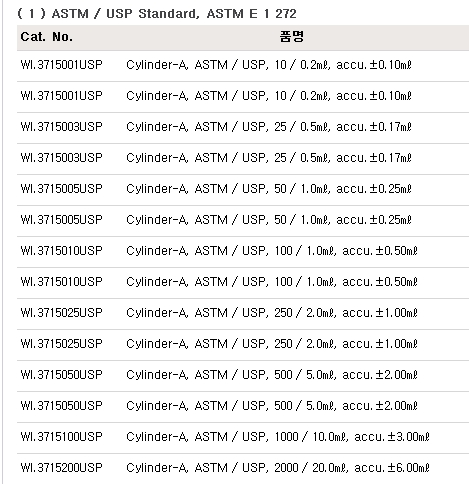Click the second 50 / 1.0㎖ cylinder description
This screenshot has height=484, width=469.
pyautogui.click(x=269, y=220)
